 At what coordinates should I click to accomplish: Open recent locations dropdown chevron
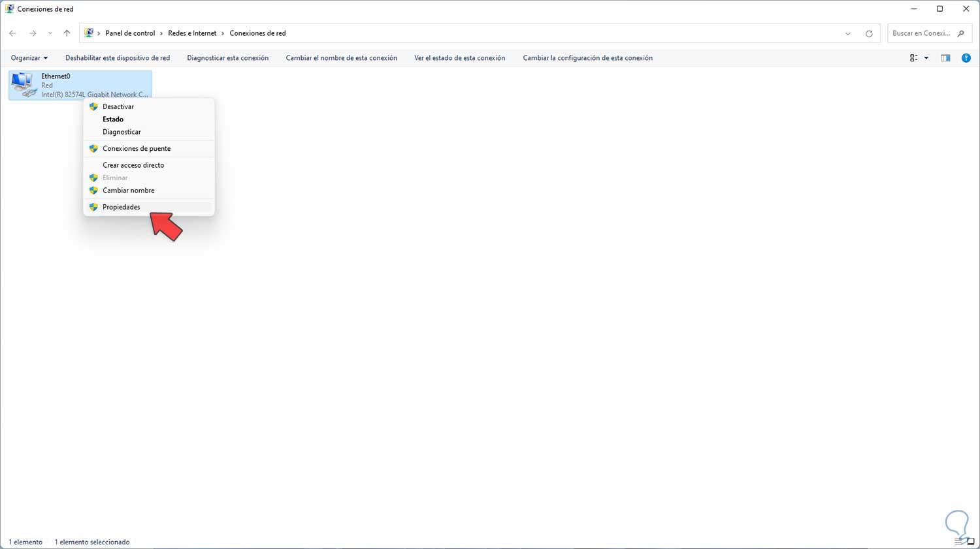coord(50,33)
